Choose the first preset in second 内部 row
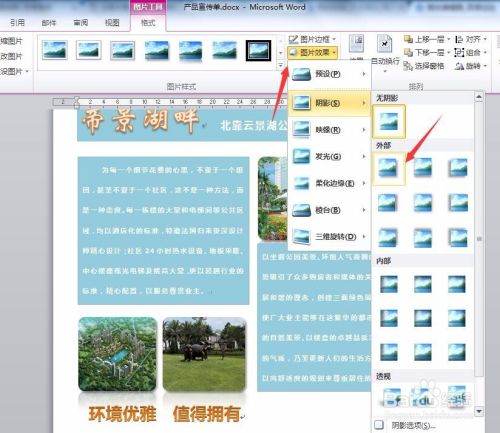500x433 pixels. 389,318
